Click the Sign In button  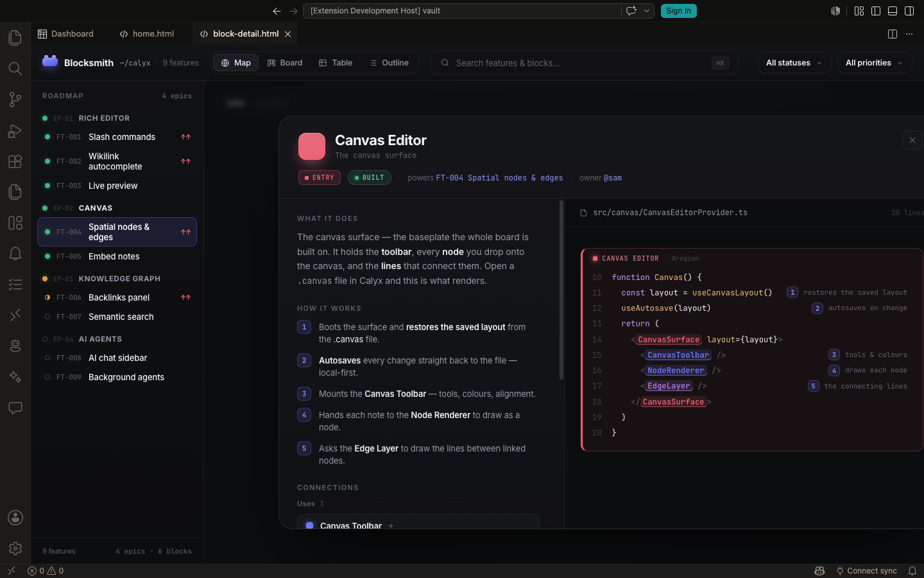pyautogui.click(x=678, y=11)
